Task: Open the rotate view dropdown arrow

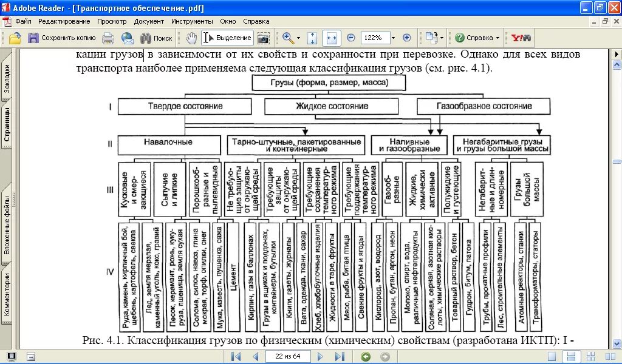Action: 442,38
